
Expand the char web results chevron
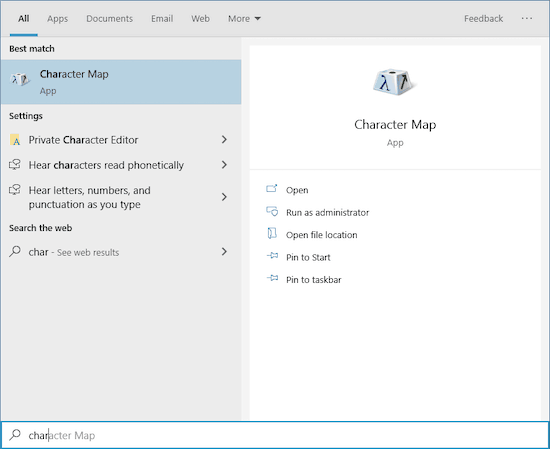point(224,252)
